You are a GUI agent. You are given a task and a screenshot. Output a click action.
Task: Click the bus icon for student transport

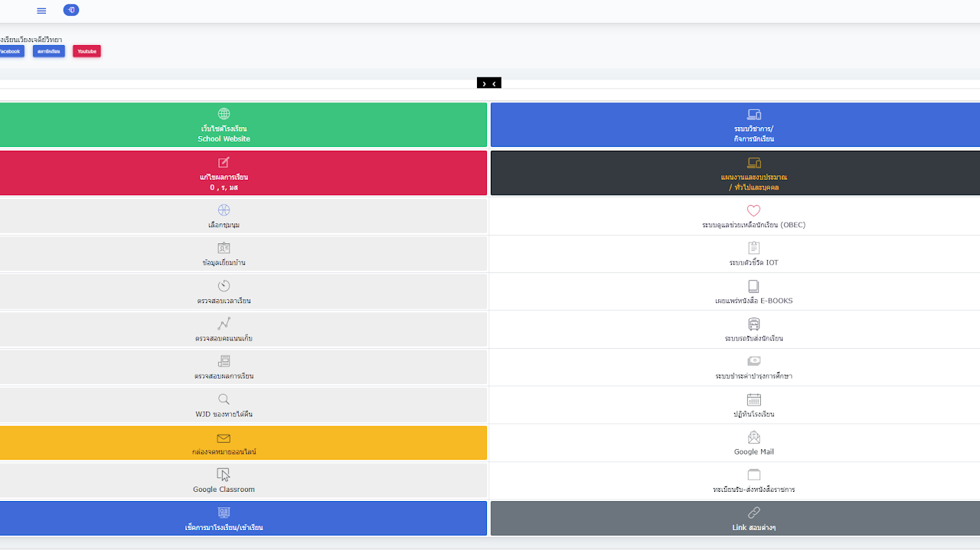tap(753, 324)
